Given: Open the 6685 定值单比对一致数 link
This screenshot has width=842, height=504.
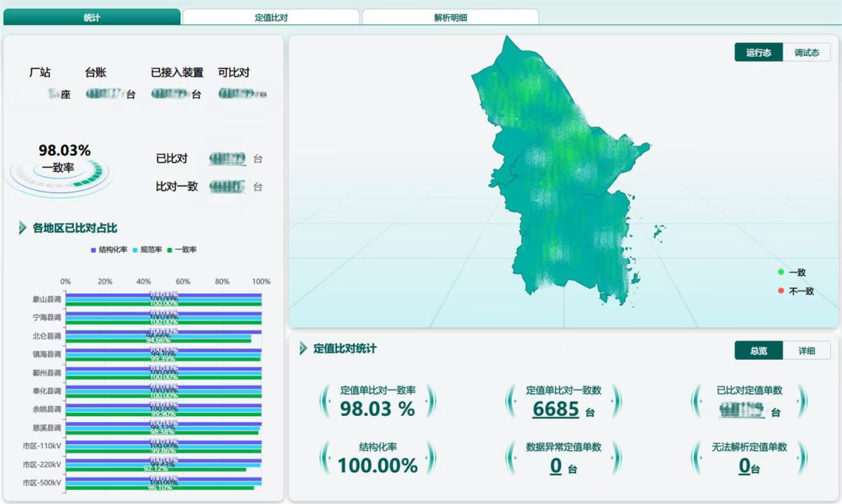Looking at the screenshot, I should click(555, 410).
